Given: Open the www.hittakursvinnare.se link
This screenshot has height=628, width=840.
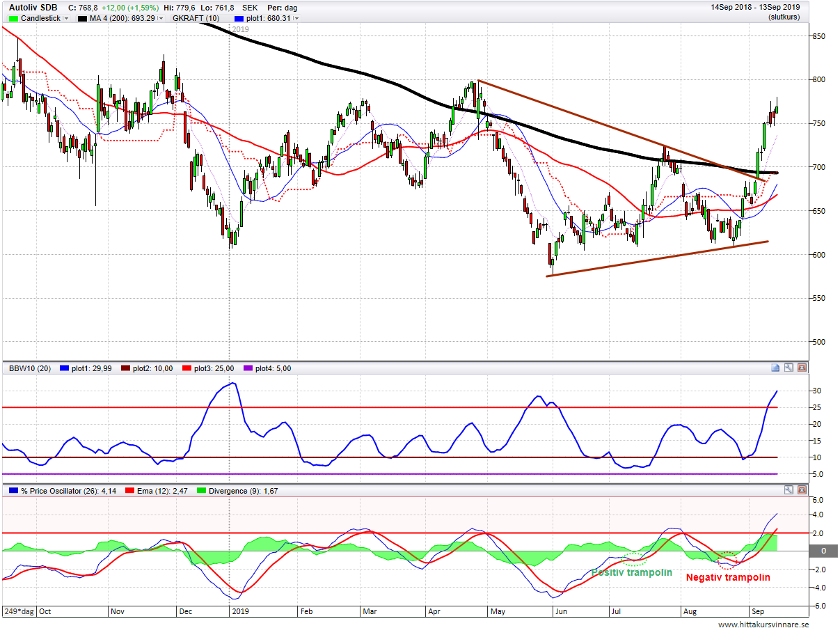Looking at the screenshot, I should pyautogui.click(x=764, y=625).
